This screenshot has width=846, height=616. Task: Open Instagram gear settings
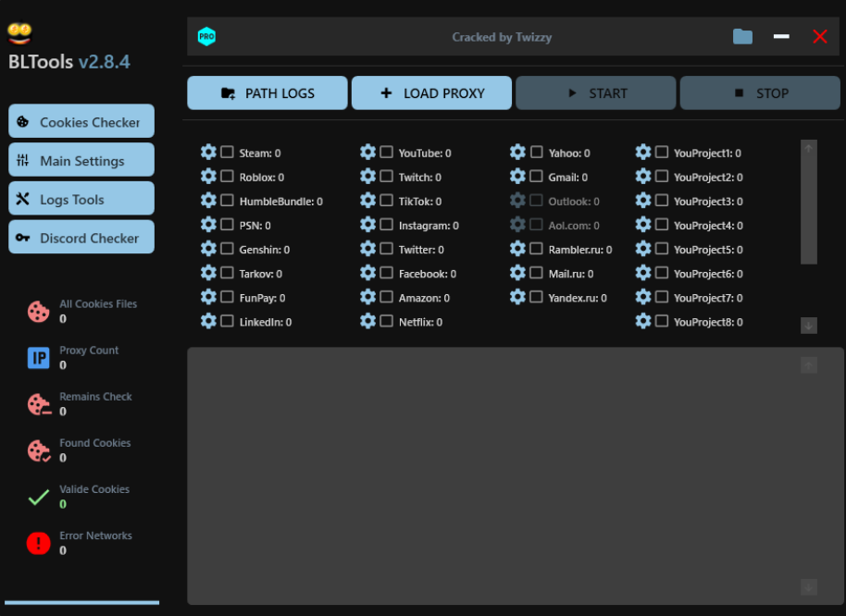[x=367, y=224]
